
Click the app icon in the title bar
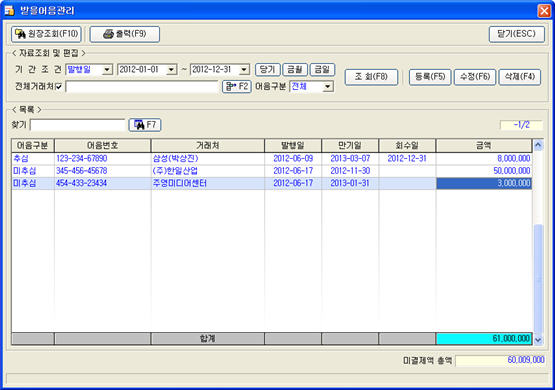click(10, 11)
